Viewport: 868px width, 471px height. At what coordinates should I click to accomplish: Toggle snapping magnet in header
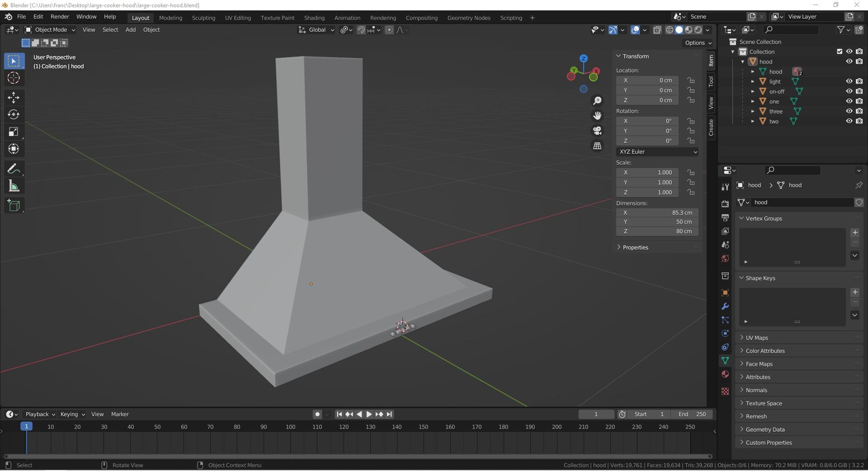pyautogui.click(x=361, y=30)
